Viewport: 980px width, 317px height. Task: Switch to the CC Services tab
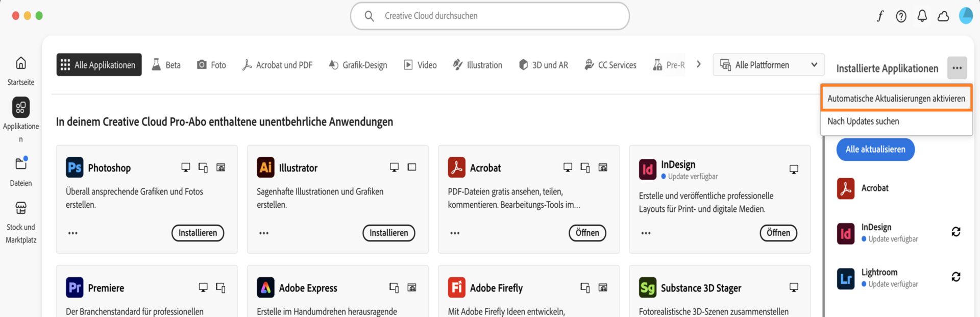610,65
